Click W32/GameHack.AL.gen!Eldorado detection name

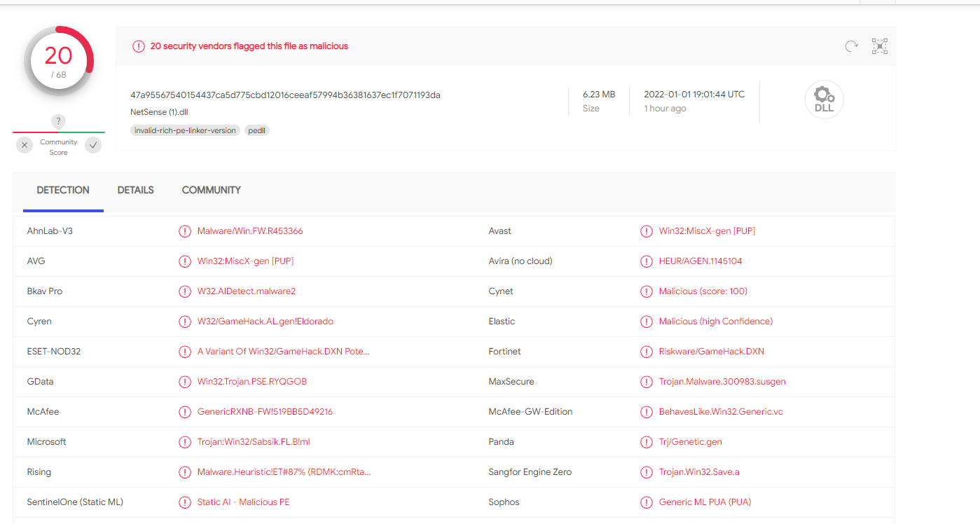(x=265, y=322)
